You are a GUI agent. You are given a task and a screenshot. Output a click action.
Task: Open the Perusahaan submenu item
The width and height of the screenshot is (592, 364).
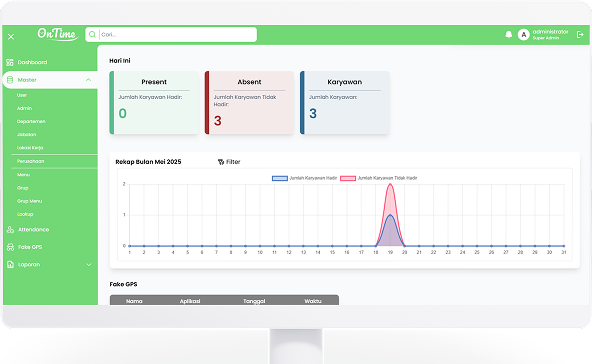[x=30, y=161]
